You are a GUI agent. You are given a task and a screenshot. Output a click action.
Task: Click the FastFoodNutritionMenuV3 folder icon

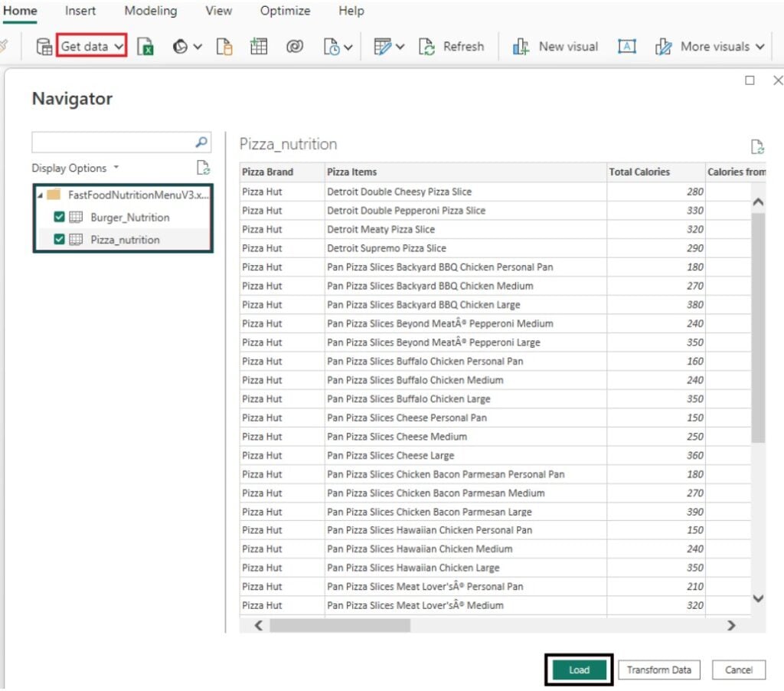pos(54,195)
